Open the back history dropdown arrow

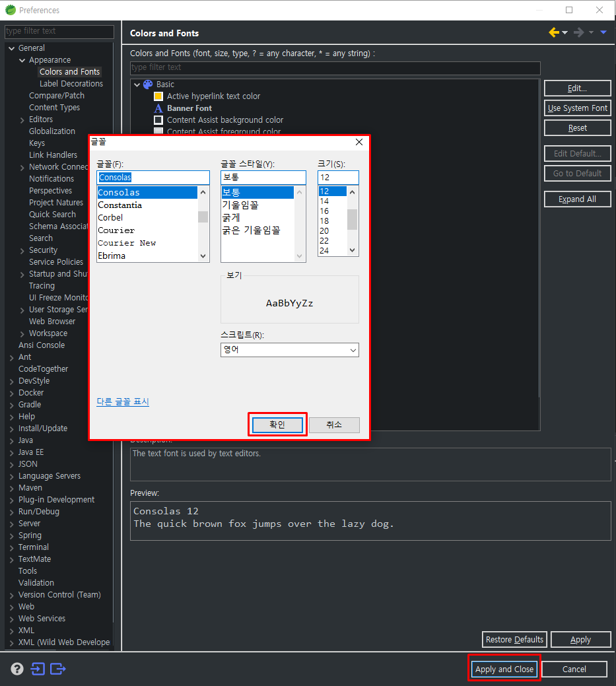click(565, 32)
